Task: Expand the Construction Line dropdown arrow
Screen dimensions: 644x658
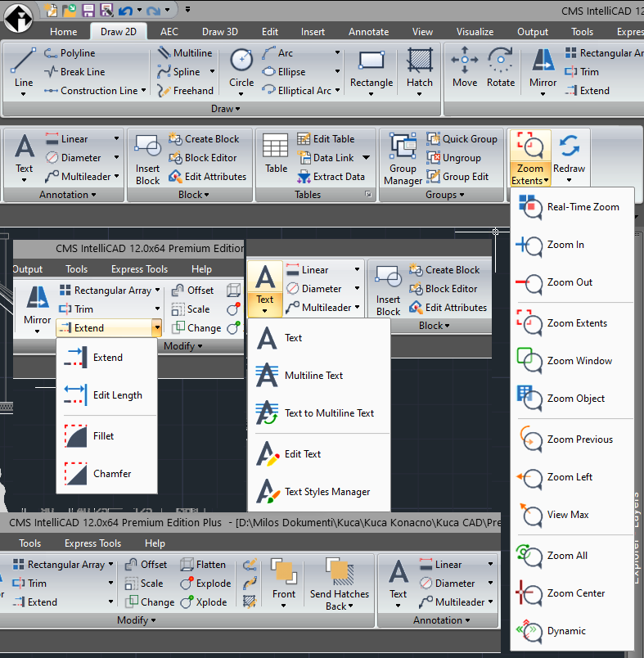Action: point(143,90)
